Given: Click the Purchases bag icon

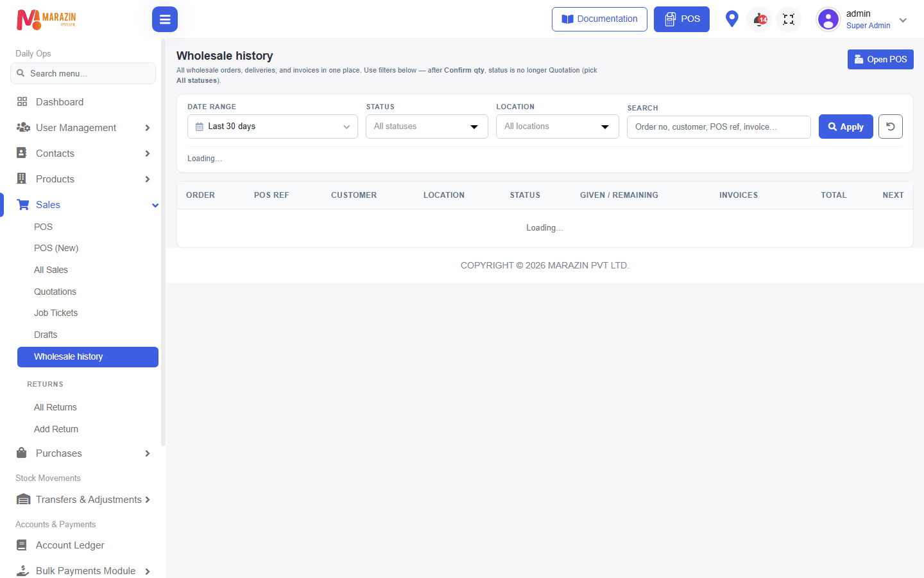Looking at the screenshot, I should coord(22,453).
